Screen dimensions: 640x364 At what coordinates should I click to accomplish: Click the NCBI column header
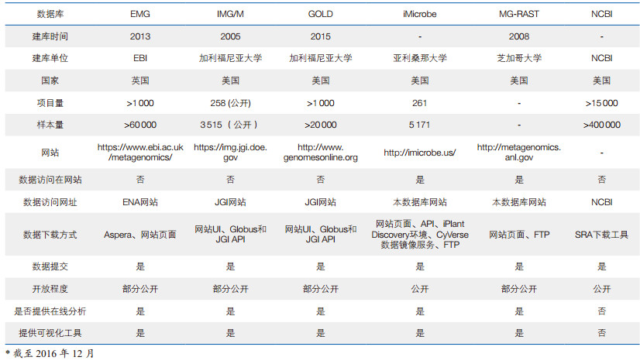pos(601,14)
